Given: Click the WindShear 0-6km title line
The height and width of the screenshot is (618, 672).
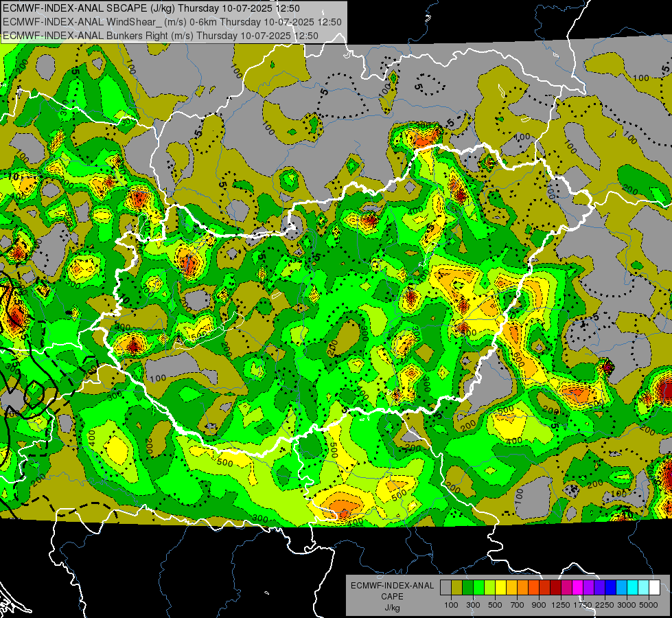Looking at the screenshot, I should pos(172,22).
